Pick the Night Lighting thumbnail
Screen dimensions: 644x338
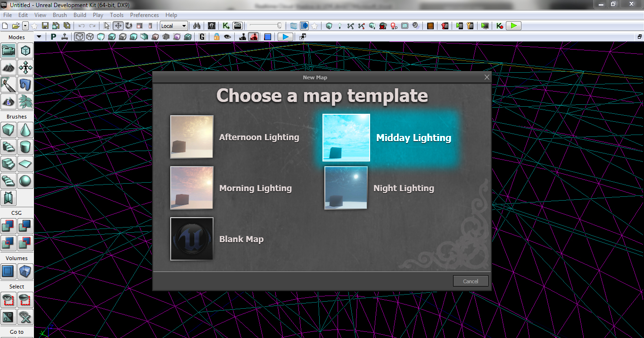[x=346, y=188]
